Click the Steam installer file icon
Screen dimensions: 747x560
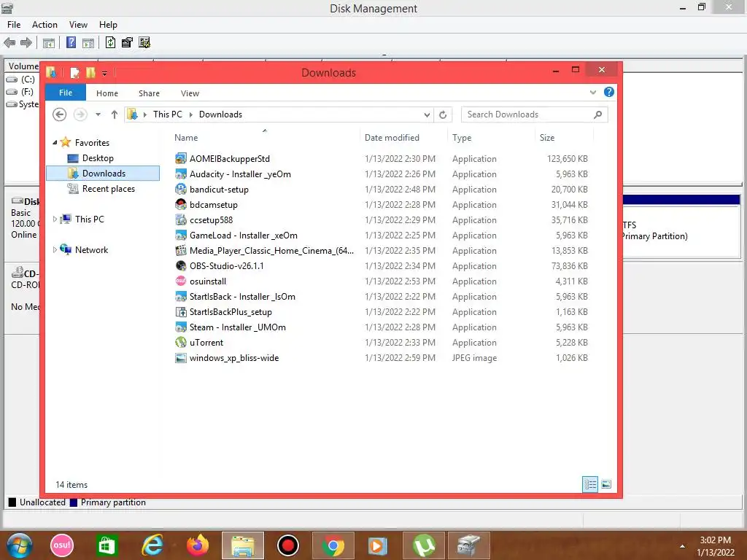[181, 327]
